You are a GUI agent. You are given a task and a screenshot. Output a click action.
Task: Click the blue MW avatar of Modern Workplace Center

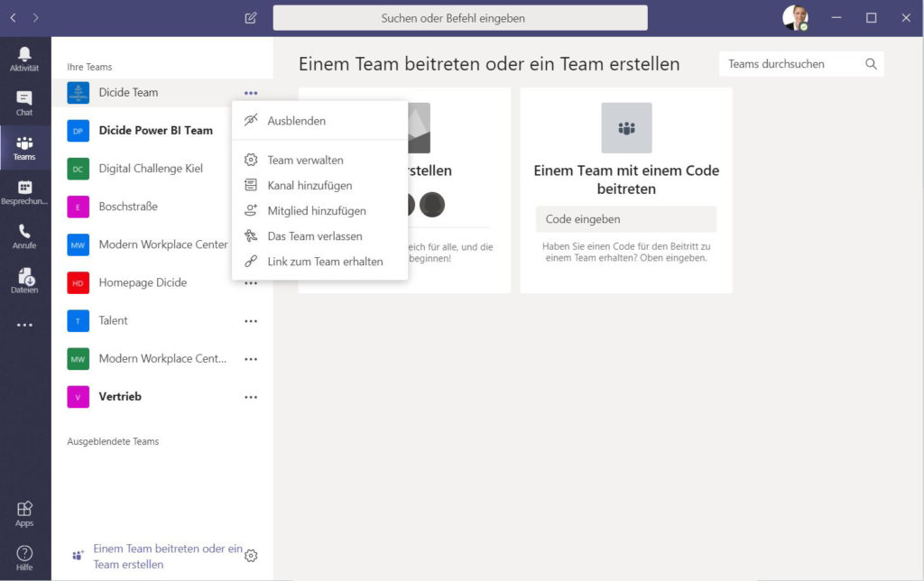(78, 244)
